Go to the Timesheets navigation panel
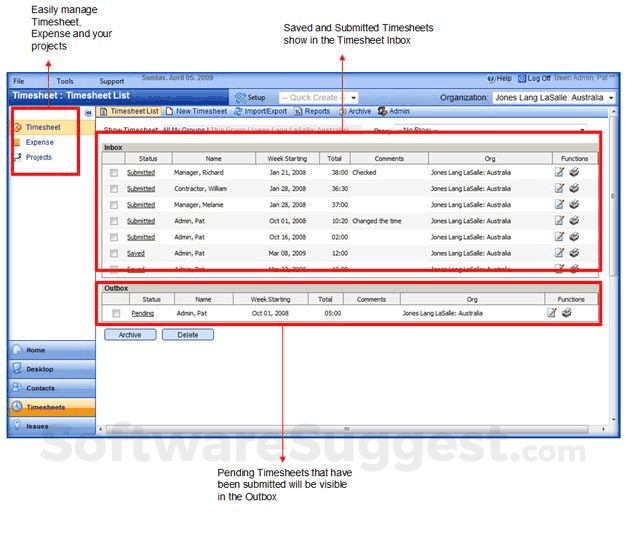The image size is (625, 541). [x=52, y=407]
